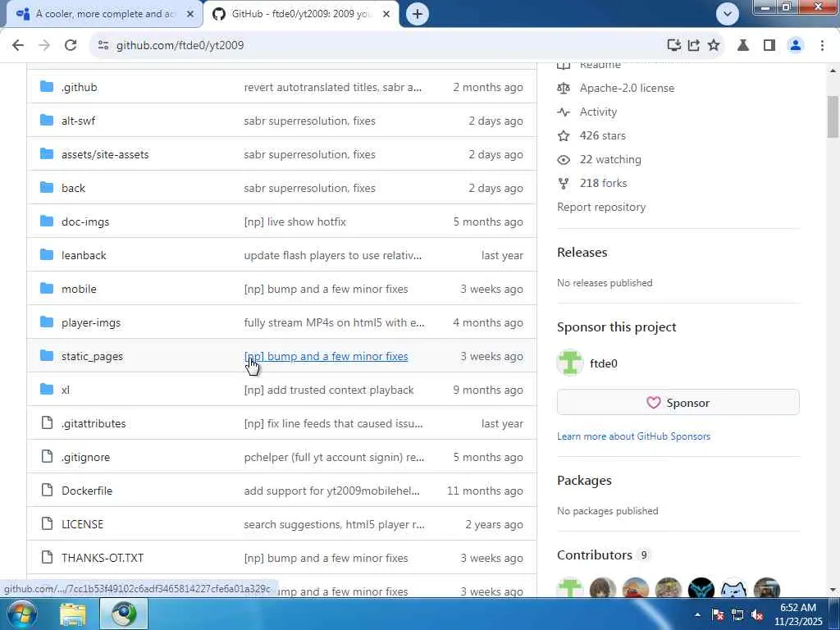The image size is (840, 630).
Task: Open commit 'fully stream MP4s on html5'
Action: tap(334, 323)
